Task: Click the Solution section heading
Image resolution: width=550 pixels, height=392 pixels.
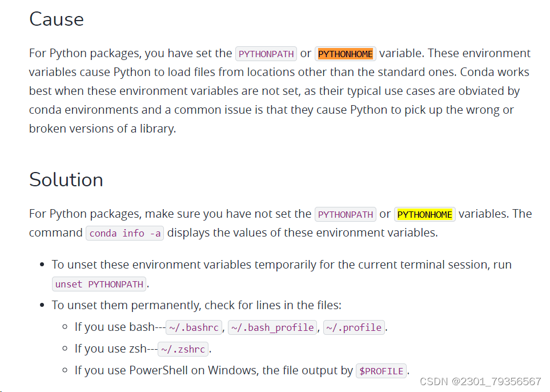Action: click(x=66, y=179)
